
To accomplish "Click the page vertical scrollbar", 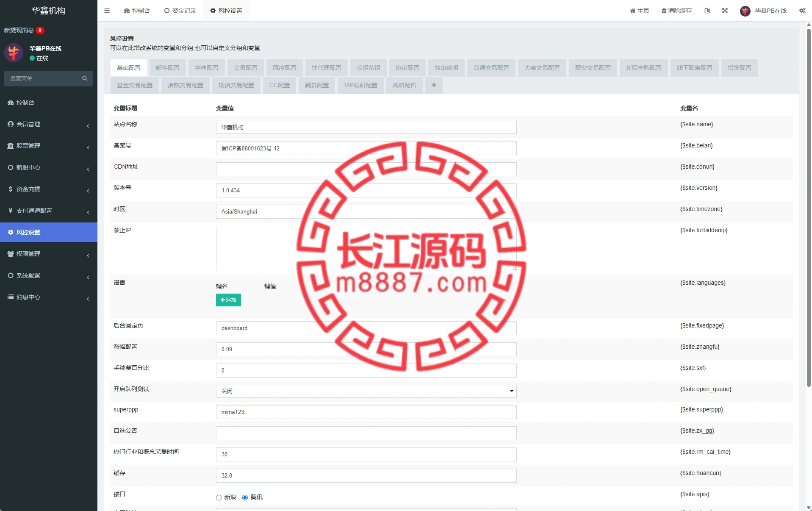I will (x=809, y=208).
